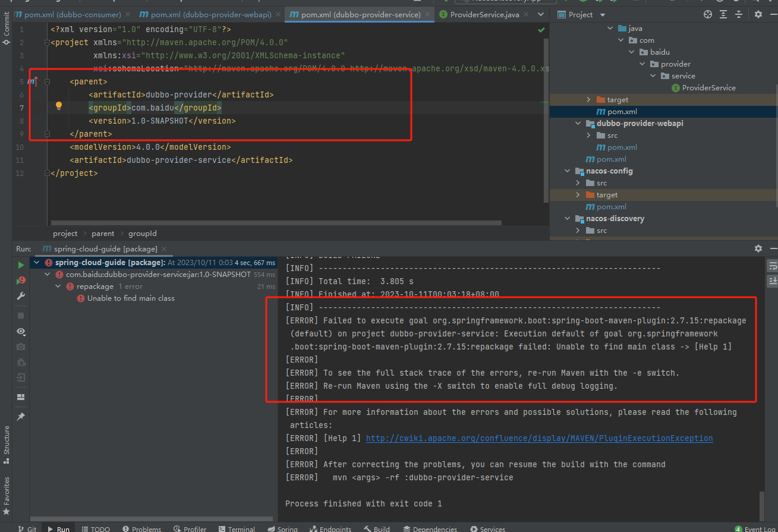Open the TODO tool window tab
The height and width of the screenshot is (532, 778).
coord(96,528)
